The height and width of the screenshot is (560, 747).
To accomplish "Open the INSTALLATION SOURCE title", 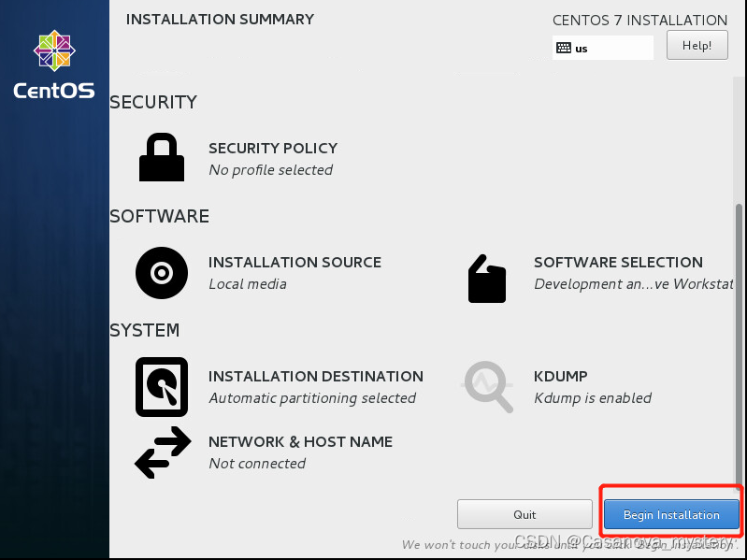I will [294, 263].
